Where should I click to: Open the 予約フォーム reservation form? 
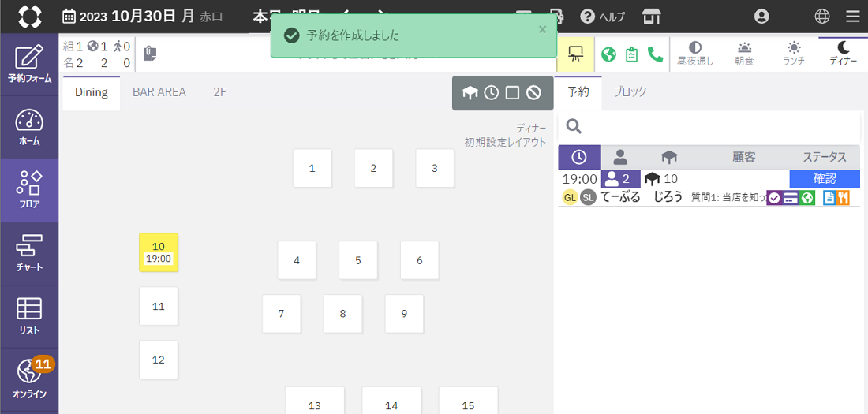(x=29, y=64)
